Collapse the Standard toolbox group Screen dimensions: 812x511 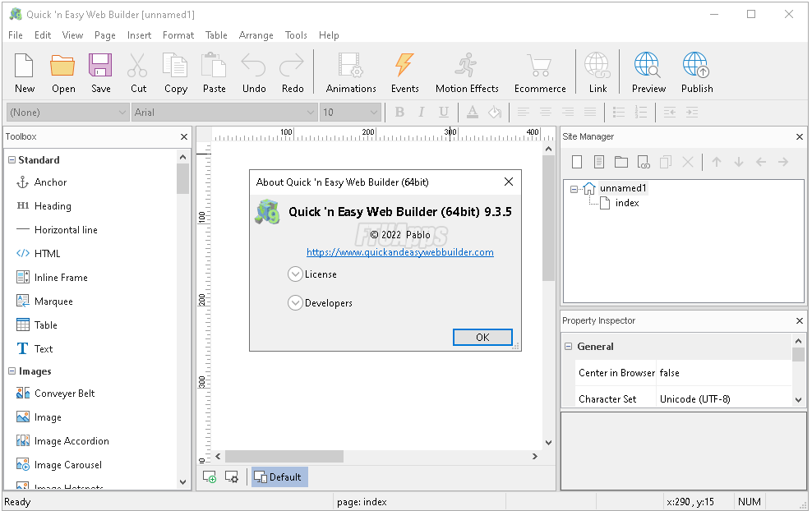pos(12,160)
